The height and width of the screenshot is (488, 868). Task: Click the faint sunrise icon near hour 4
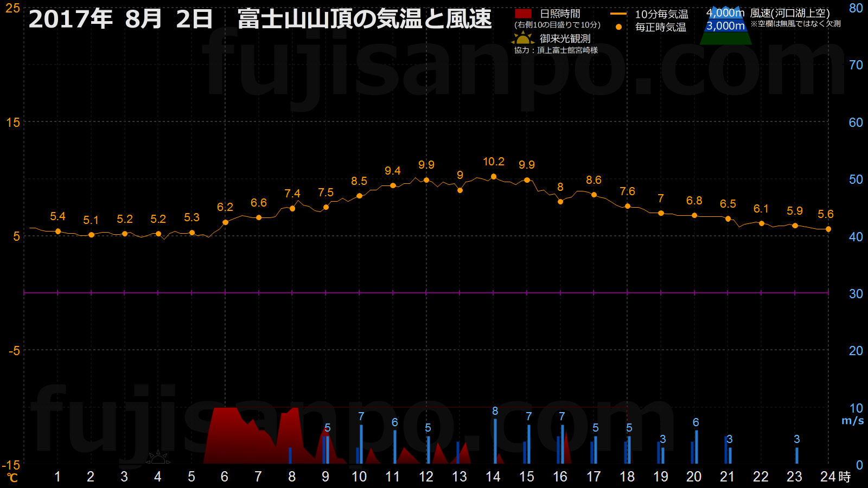[158, 458]
